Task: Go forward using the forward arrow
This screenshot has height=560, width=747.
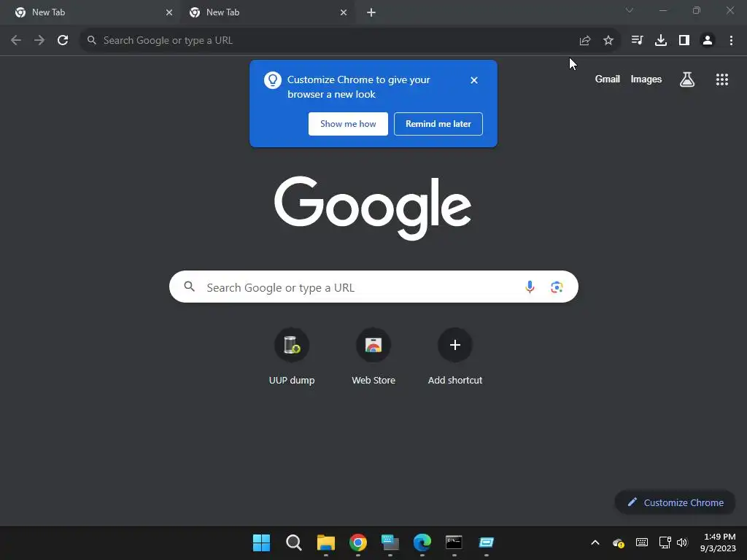Action: coord(39,41)
